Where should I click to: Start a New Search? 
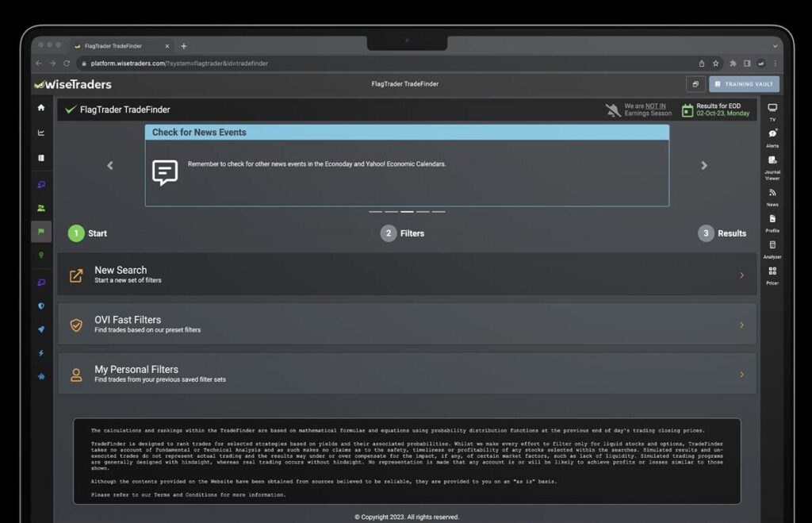(407, 275)
